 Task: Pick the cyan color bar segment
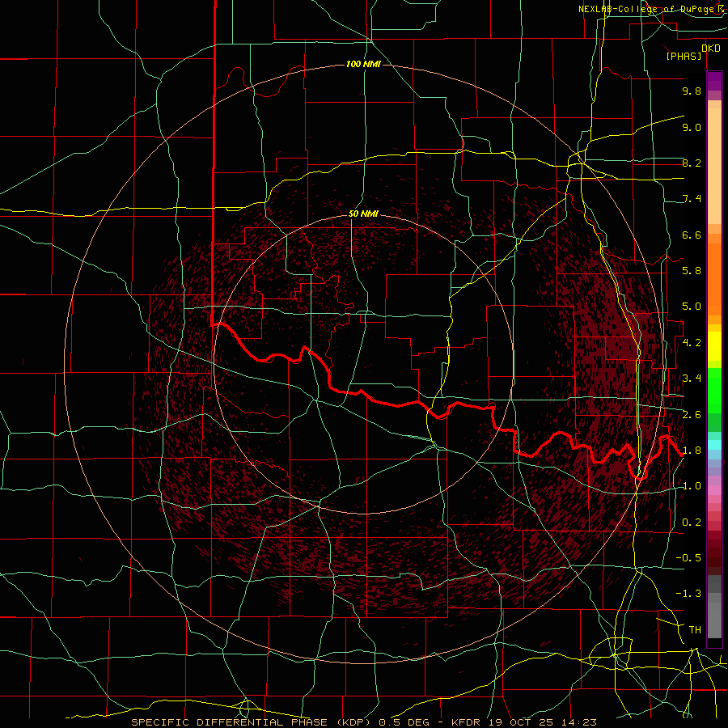[714, 445]
